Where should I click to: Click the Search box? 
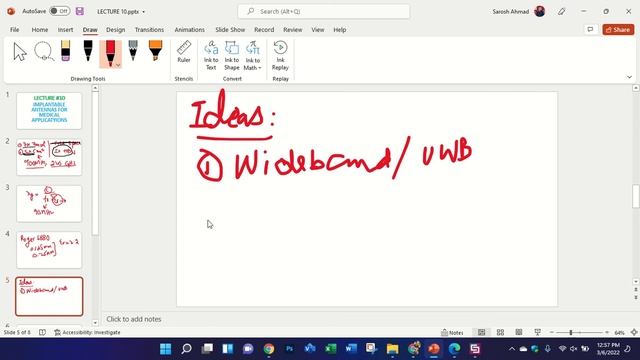[x=324, y=11]
